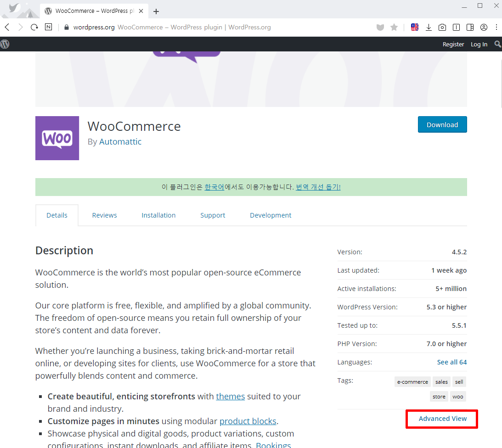The width and height of the screenshot is (502, 448).
Task: Click the Bookings link
Action: coord(273,445)
